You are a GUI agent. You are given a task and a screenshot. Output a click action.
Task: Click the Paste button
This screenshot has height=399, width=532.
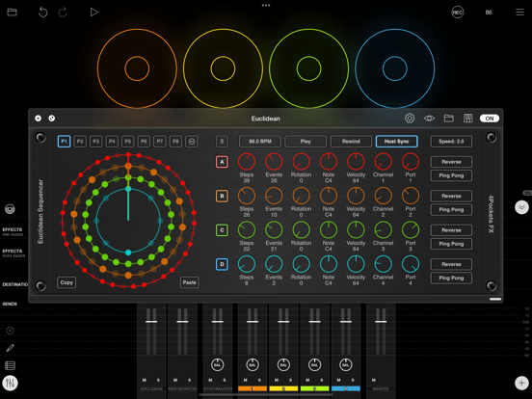coord(189,282)
